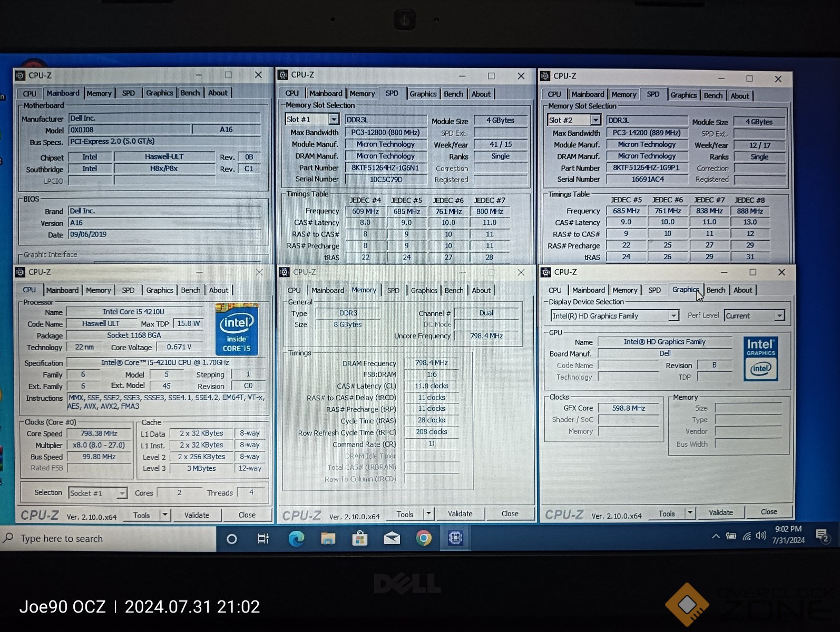
Task: Select About tab in Graphics window
Action: click(743, 290)
